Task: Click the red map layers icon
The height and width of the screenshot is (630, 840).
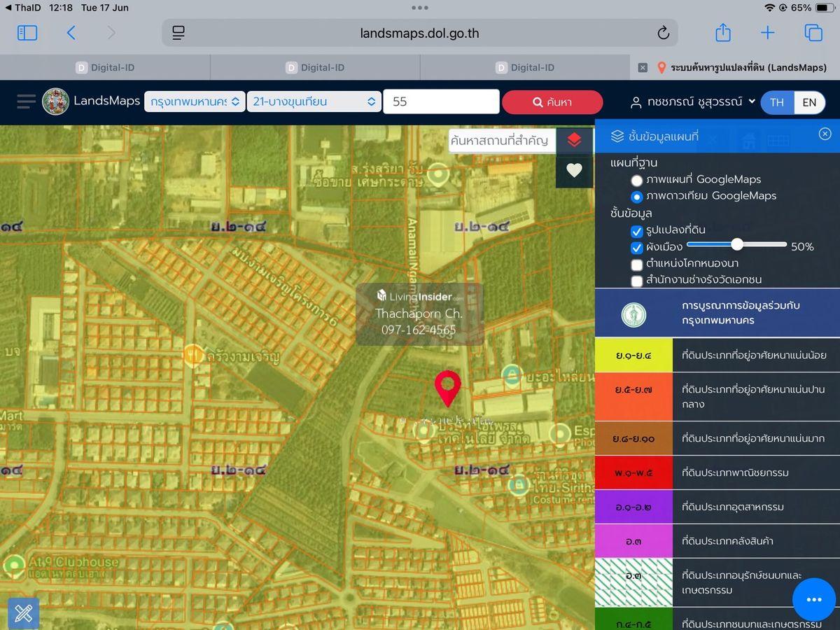Action: [x=574, y=140]
